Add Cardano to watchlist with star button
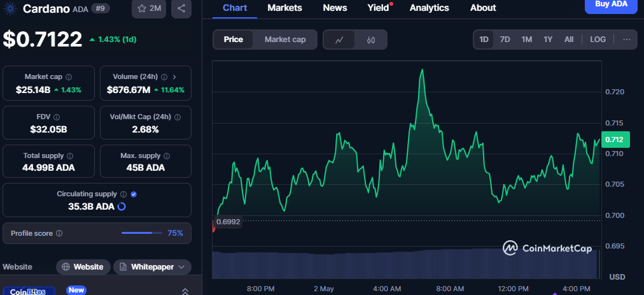Image resolution: width=644 pixels, height=295 pixels. click(149, 8)
